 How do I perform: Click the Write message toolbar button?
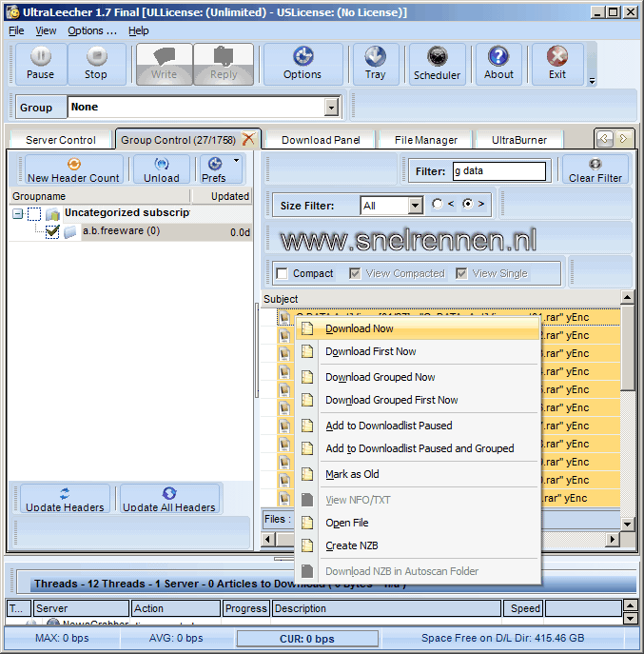coord(165,64)
